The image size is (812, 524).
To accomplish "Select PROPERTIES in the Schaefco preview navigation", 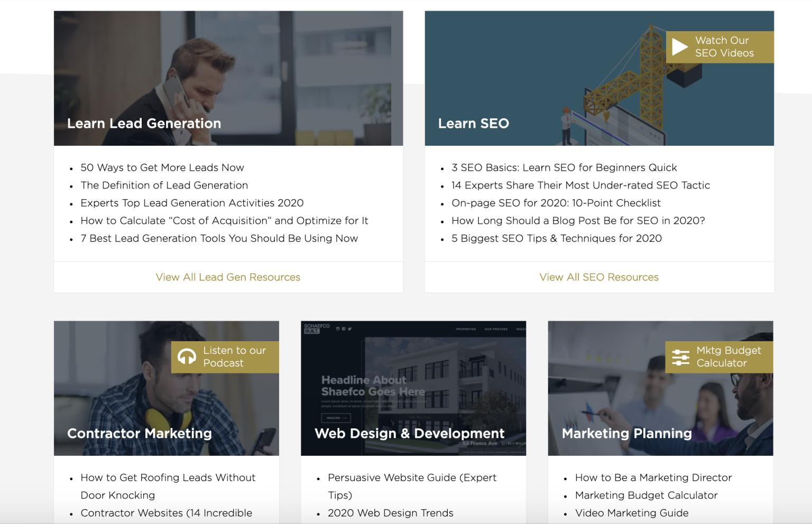I will [466, 329].
